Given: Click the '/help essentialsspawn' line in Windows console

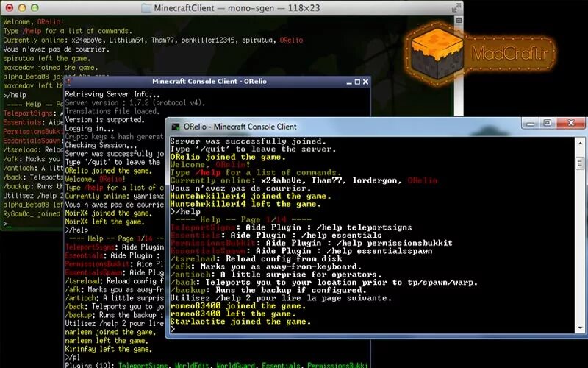Looking at the screenshot, I should [x=301, y=251].
